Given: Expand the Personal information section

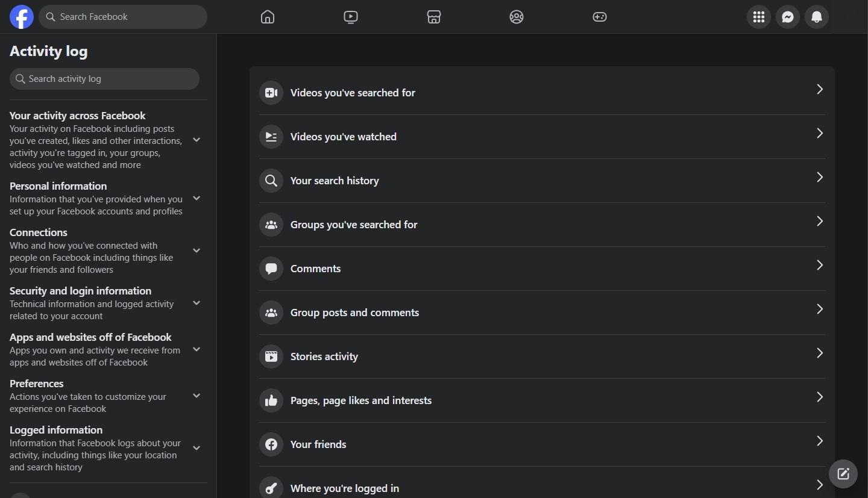Looking at the screenshot, I should click(197, 198).
